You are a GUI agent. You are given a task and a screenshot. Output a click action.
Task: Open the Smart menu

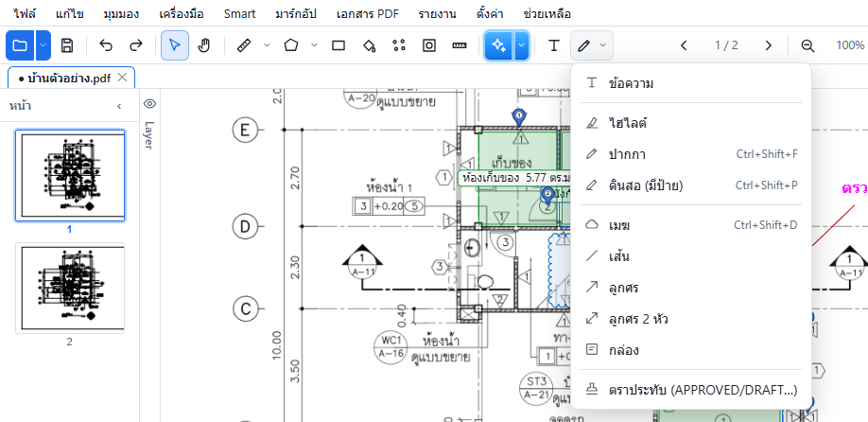[x=240, y=14]
